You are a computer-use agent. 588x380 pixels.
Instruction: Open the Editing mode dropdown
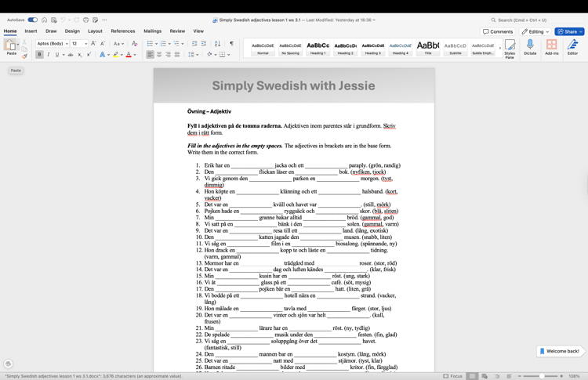[x=535, y=31]
